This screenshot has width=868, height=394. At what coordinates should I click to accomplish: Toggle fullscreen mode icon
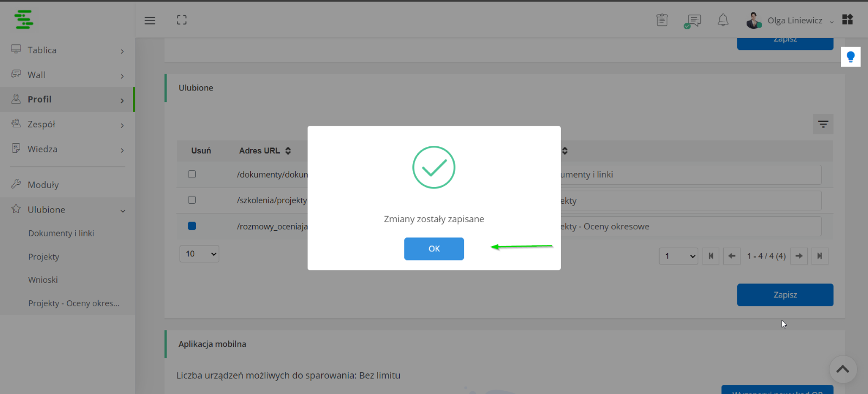[182, 20]
